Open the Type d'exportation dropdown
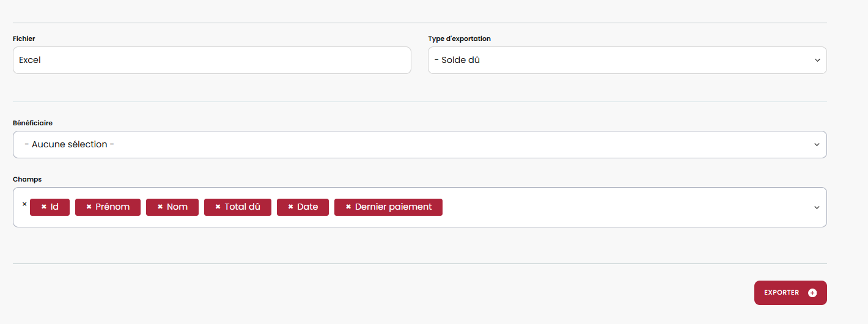This screenshot has height=324, width=868. point(627,61)
